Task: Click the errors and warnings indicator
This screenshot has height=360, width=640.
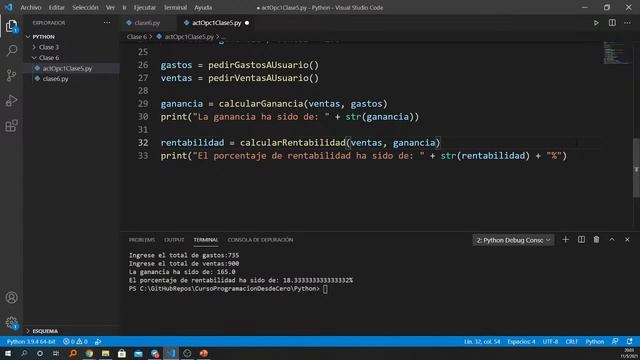Action: pos(76,341)
